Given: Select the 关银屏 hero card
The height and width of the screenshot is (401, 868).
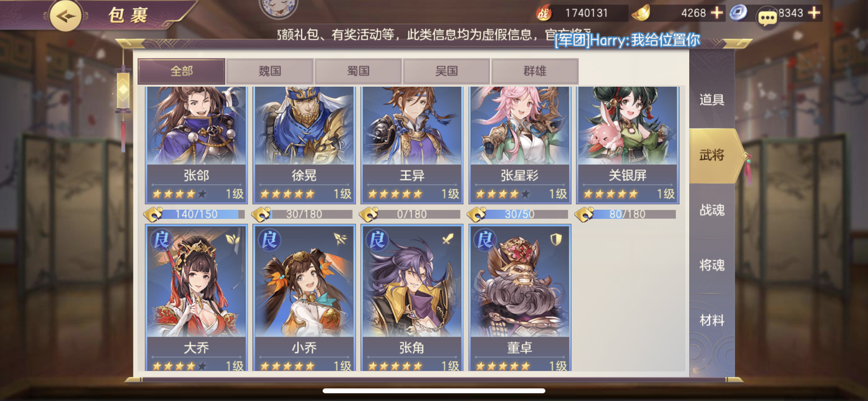Looking at the screenshot, I should [x=627, y=145].
